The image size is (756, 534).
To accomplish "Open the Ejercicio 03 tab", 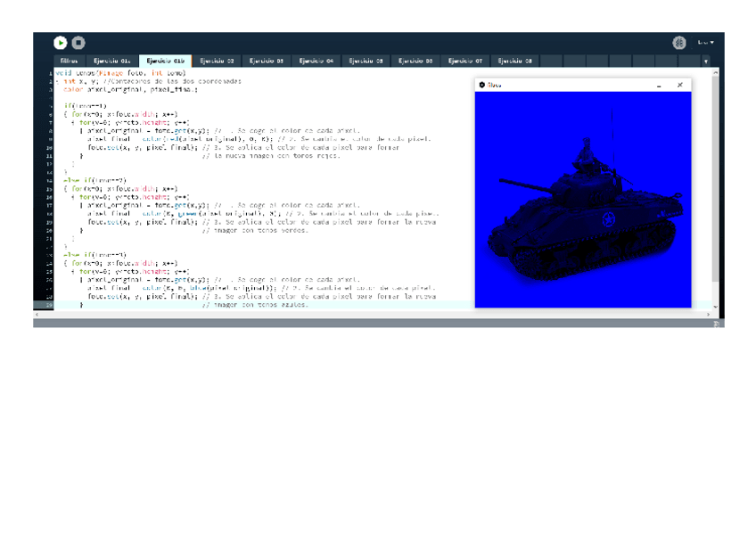I will 267,62.
